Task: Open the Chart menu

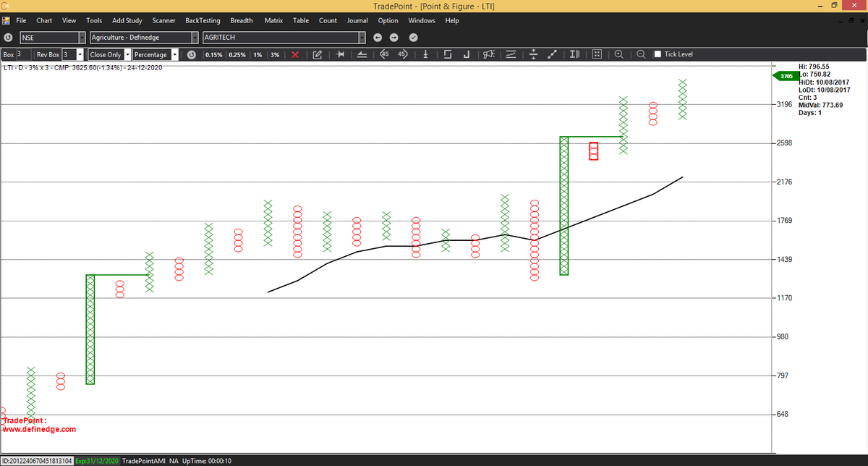Action: 44,20
